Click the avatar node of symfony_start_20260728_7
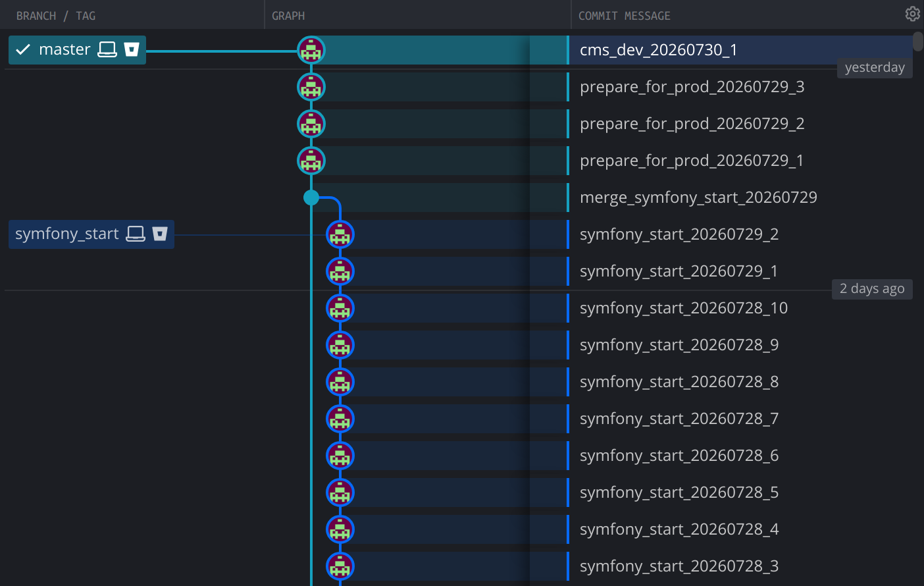 (340, 419)
